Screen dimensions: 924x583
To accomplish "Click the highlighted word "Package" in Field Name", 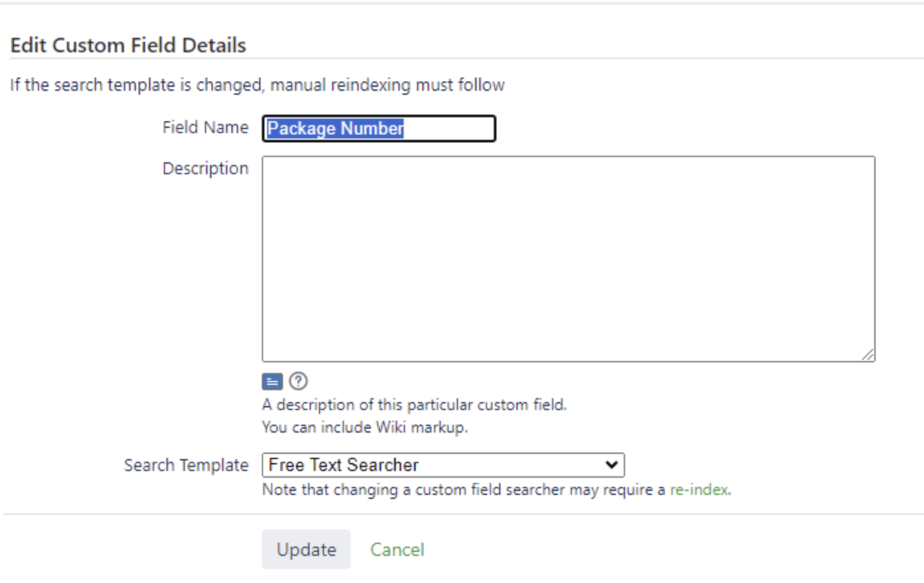I will tap(301, 129).
